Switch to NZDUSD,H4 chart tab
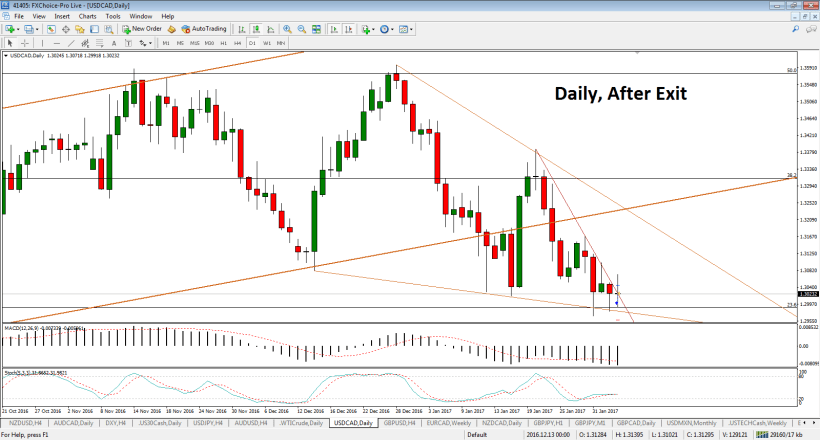This screenshot has height=440, width=820. pos(25,423)
